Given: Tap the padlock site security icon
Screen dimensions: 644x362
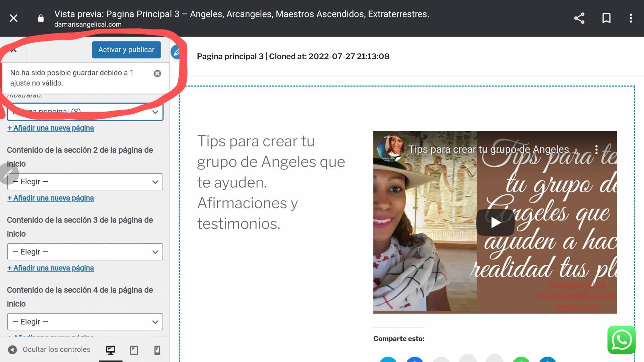Looking at the screenshot, I should point(41,18).
